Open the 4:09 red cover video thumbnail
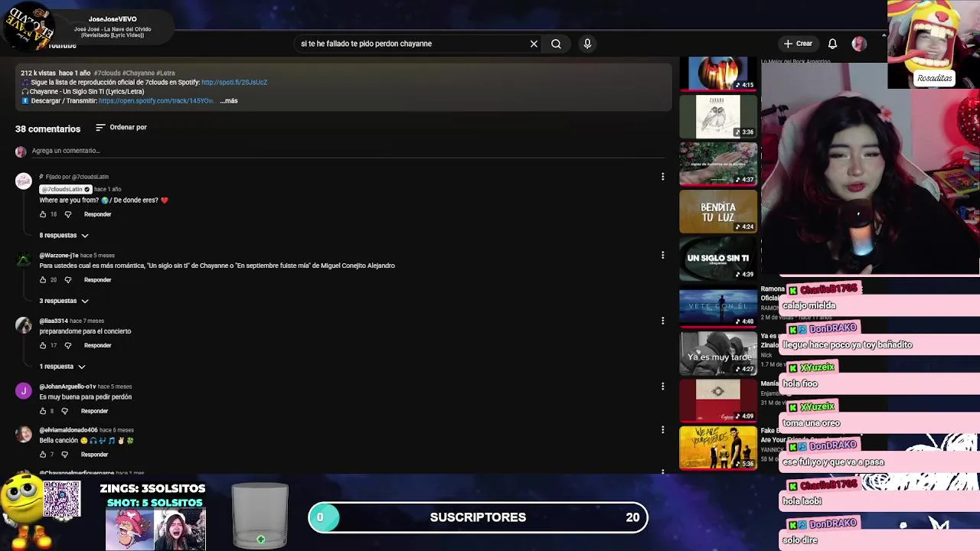980x551 pixels. (x=718, y=401)
